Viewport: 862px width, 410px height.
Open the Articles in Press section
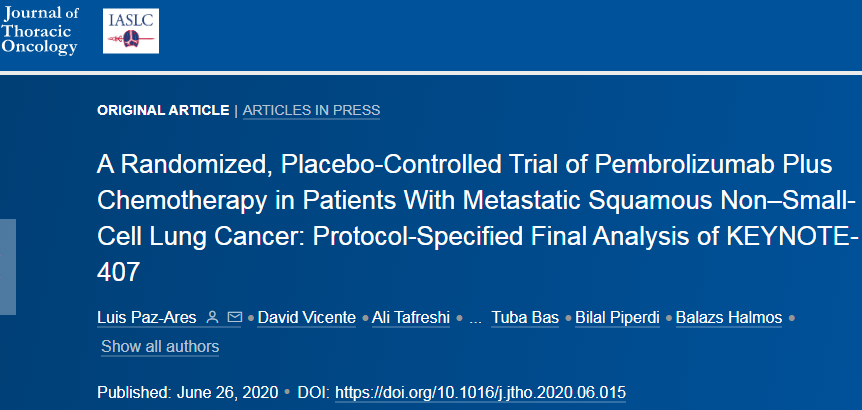pyautogui.click(x=311, y=110)
